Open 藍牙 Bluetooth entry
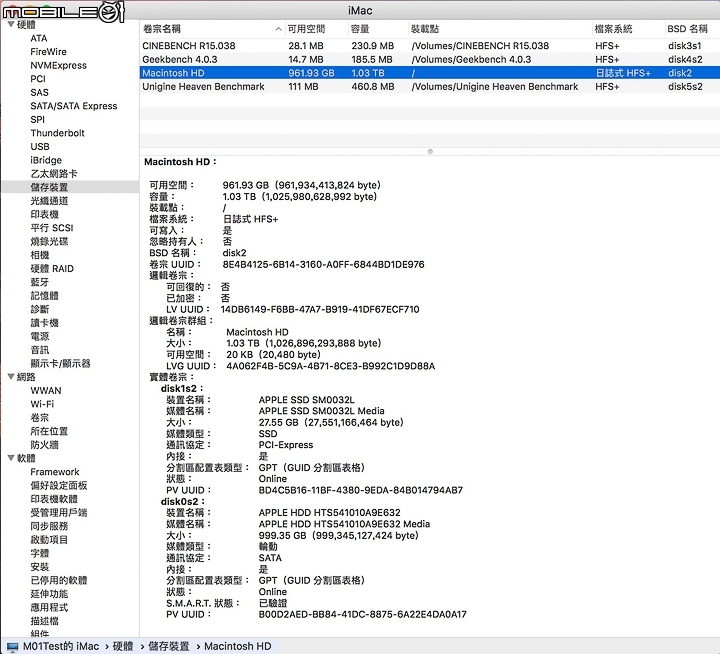 39,282
